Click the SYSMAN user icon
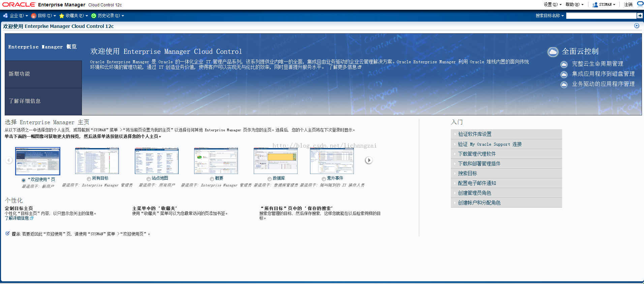 click(595, 5)
